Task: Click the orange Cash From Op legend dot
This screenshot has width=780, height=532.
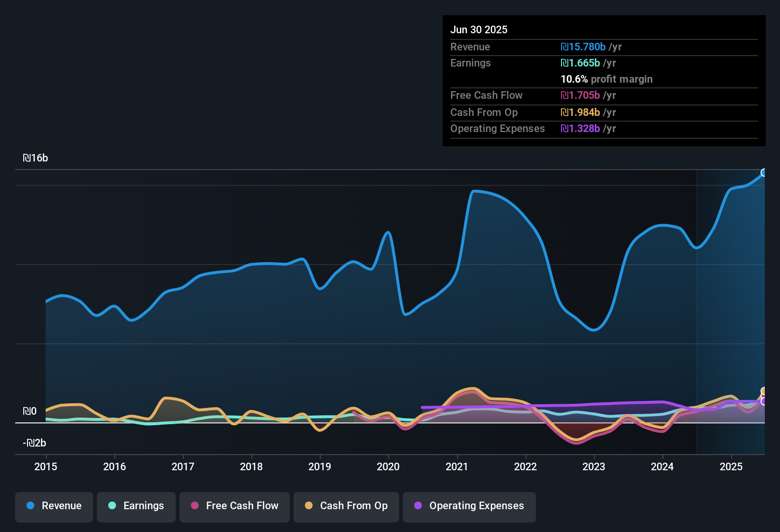Action: (x=309, y=506)
